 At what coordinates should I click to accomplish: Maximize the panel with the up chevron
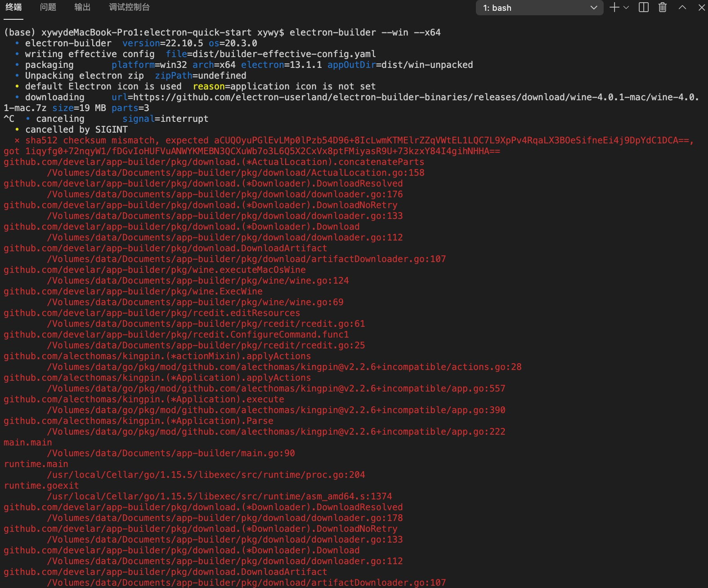pyautogui.click(x=682, y=7)
